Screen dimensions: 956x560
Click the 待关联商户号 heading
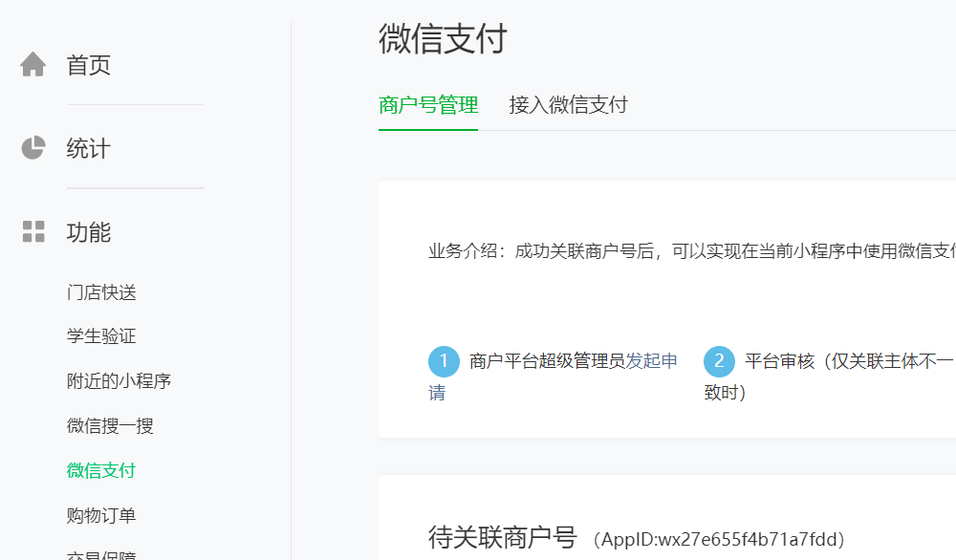click(x=503, y=537)
